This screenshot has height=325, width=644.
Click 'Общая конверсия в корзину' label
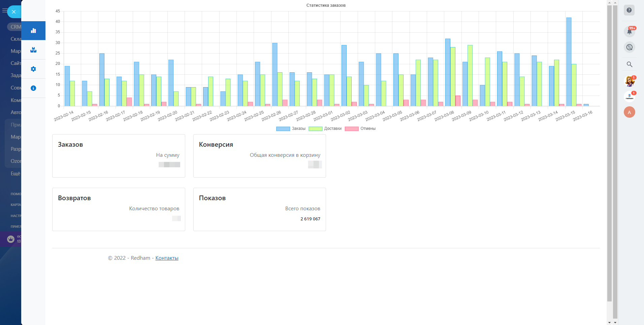pos(285,155)
